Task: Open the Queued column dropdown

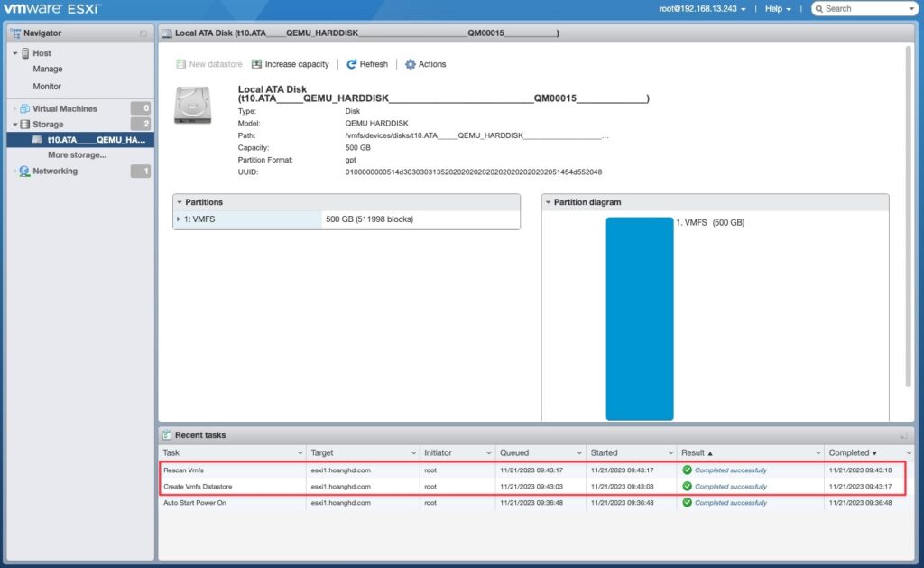Action: tap(579, 453)
